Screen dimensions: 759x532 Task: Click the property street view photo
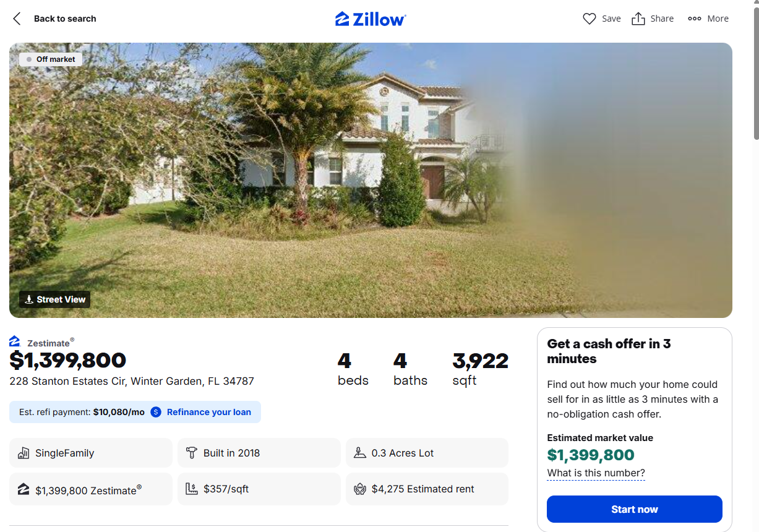pyautogui.click(x=309, y=186)
